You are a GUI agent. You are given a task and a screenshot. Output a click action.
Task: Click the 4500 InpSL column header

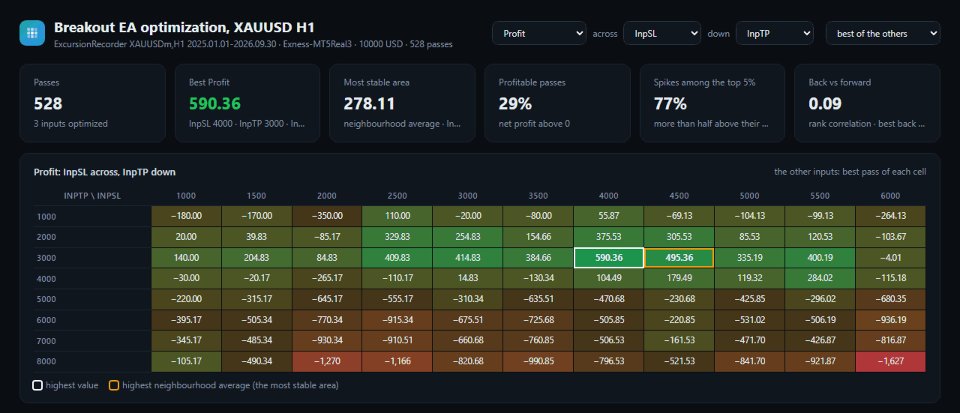(679, 196)
